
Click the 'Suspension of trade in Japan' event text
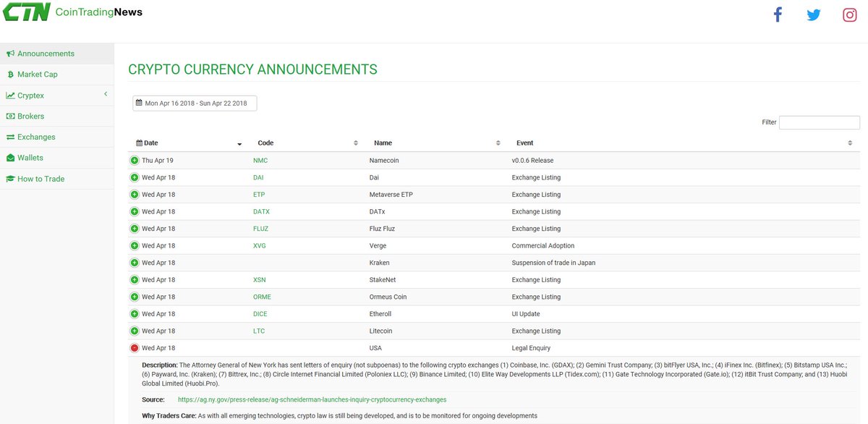click(553, 263)
